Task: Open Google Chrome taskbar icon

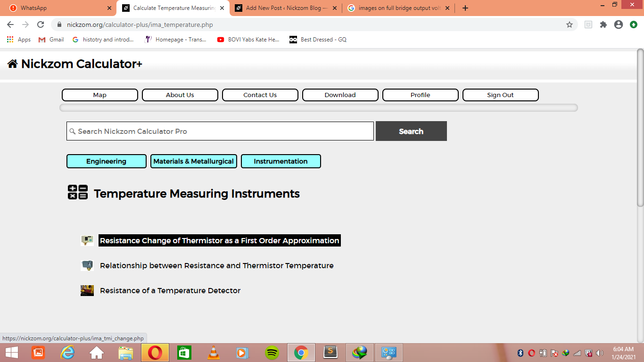Action: tap(301, 353)
